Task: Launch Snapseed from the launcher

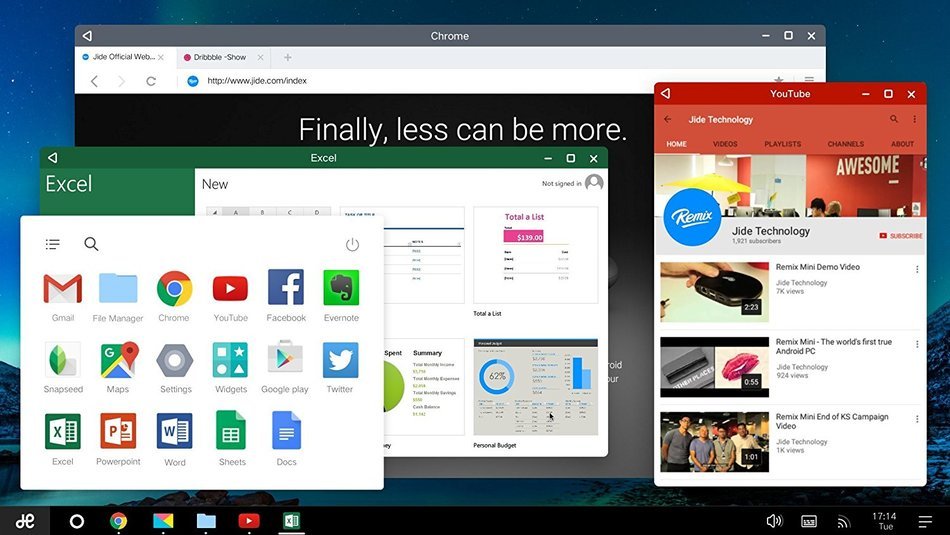Action: coord(62,360)
